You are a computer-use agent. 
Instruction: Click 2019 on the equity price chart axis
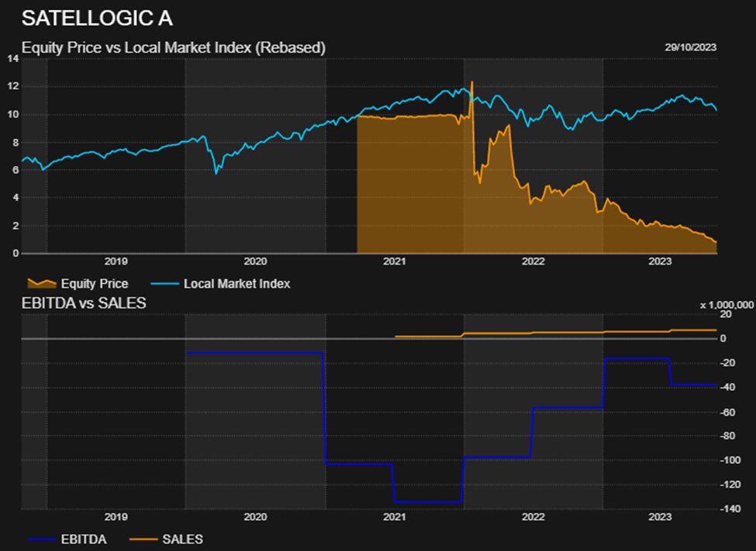pos(116,262)
